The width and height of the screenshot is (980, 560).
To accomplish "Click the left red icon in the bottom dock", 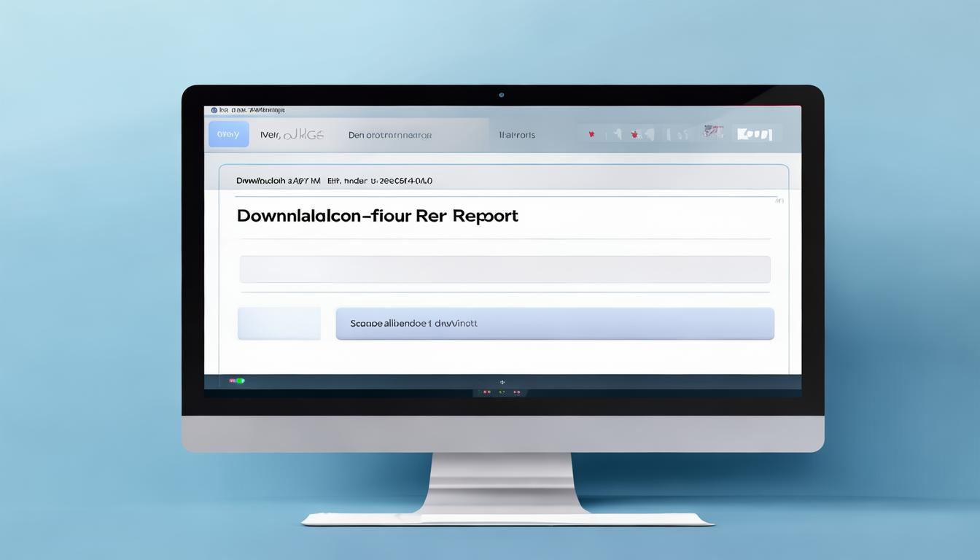I will pos(487,392).
